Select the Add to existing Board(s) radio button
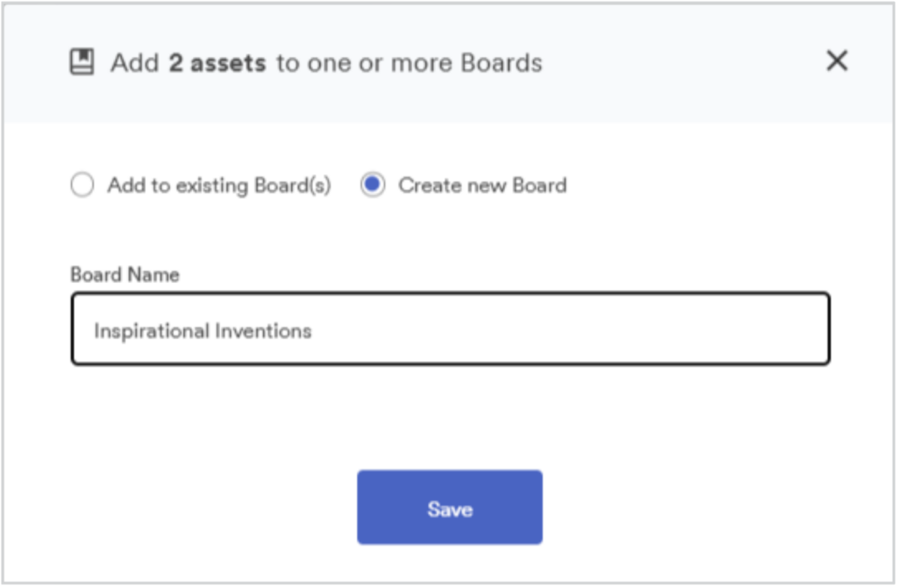The image size is (898, 588). click(82, 184)
